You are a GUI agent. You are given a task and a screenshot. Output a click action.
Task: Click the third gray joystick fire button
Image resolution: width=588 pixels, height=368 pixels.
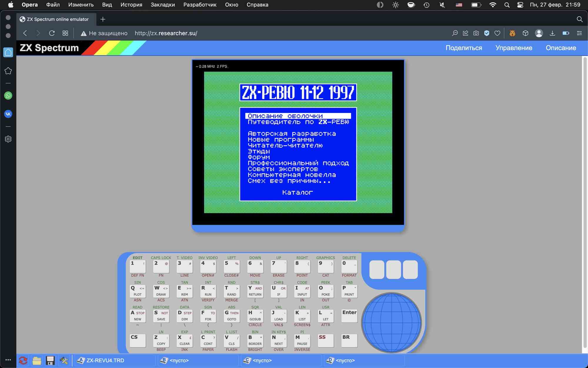pos(410,269)
